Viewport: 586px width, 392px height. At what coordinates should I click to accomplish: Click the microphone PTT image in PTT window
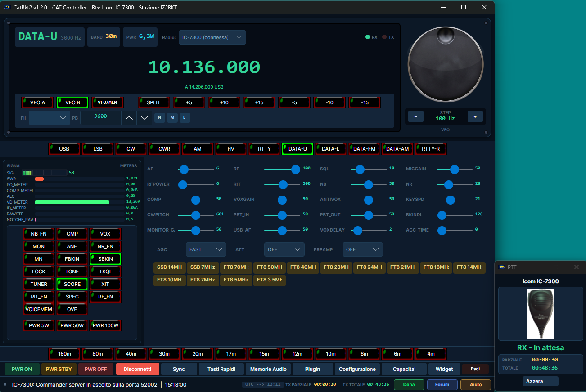(x=541, y=314)
